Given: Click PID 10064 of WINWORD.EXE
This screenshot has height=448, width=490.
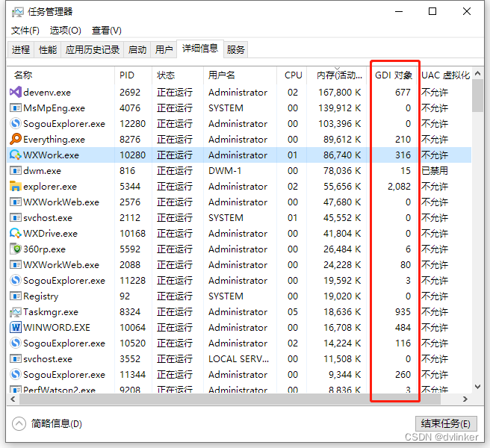Looking at the screenshot, I should [x=132, y=327].
